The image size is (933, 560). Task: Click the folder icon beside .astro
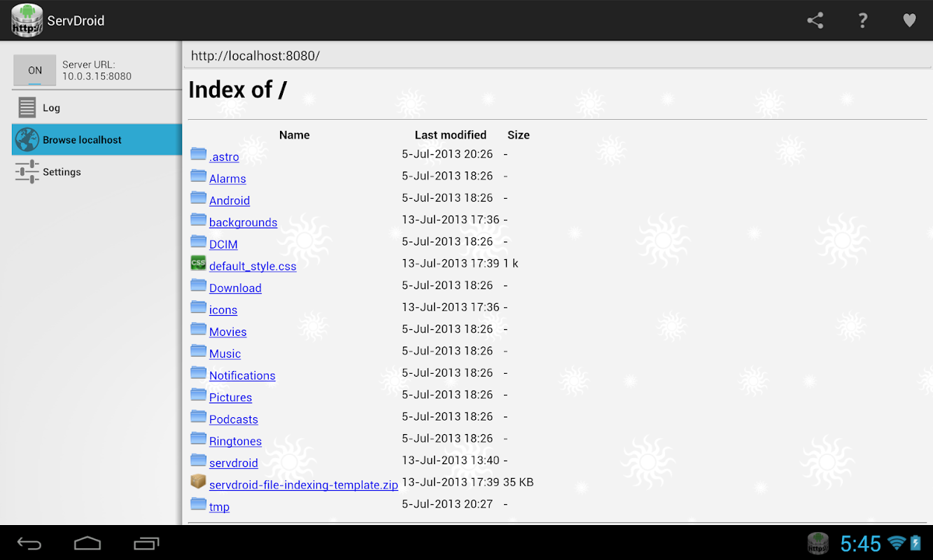click(x=199, y=154)
